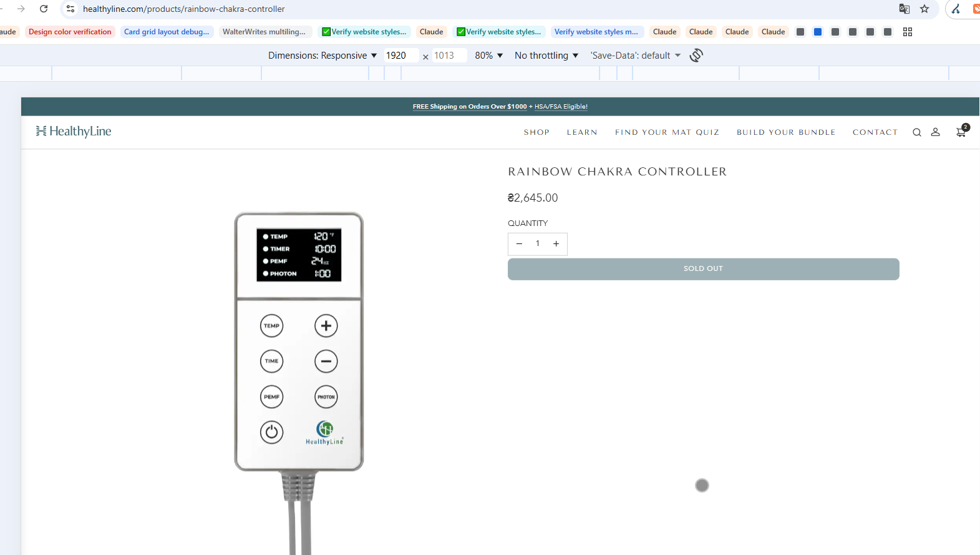Click the quantity value field
The width and height of the screenshot is (980, 555).
click(x=538, y=243)
